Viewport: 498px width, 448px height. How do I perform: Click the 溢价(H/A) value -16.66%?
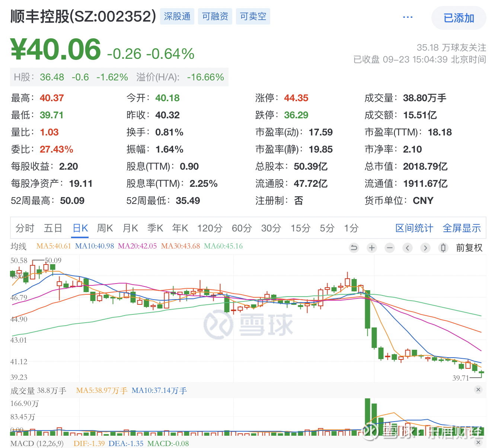click(205, 77)
